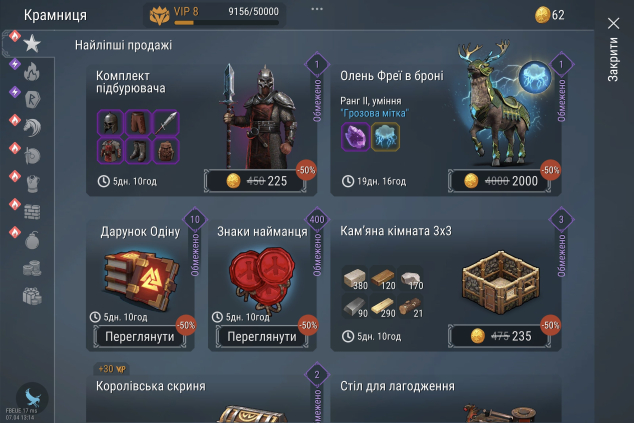Select the flame category in the sidebar
This screenshot has height=423, width=634.
point(32,72)
